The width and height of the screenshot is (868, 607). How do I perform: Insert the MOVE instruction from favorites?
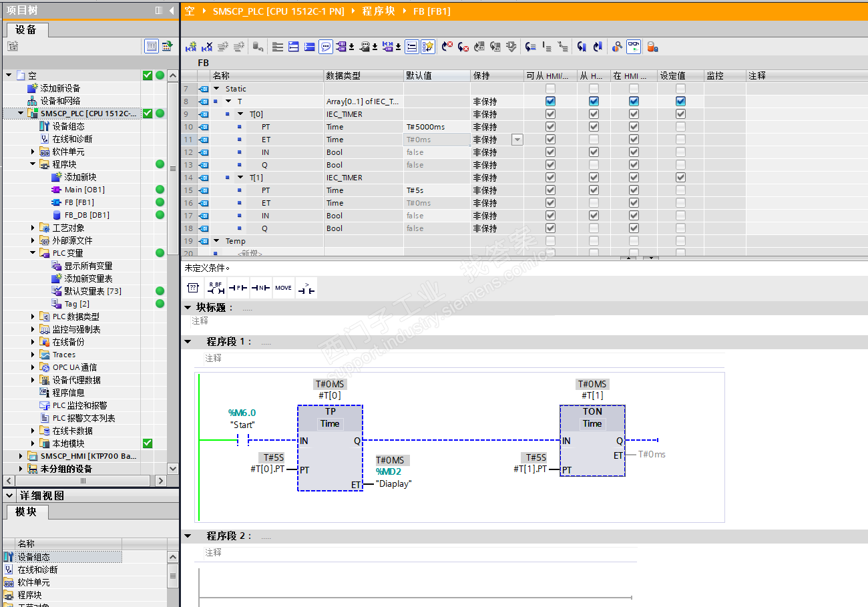click(284, 288)
